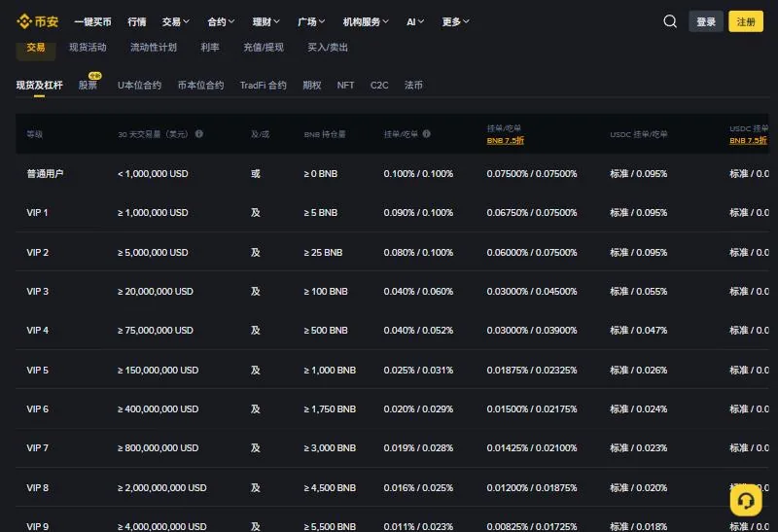Click '标准 / 0.023%' USDC fee cell
The height and width of the screenshot is (532, 778).
click(639, 448)
